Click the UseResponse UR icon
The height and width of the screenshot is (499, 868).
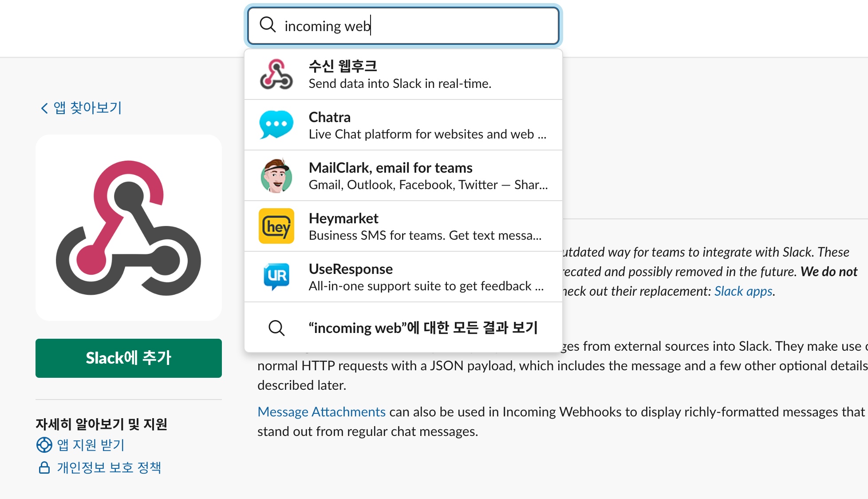coord(276,277)
